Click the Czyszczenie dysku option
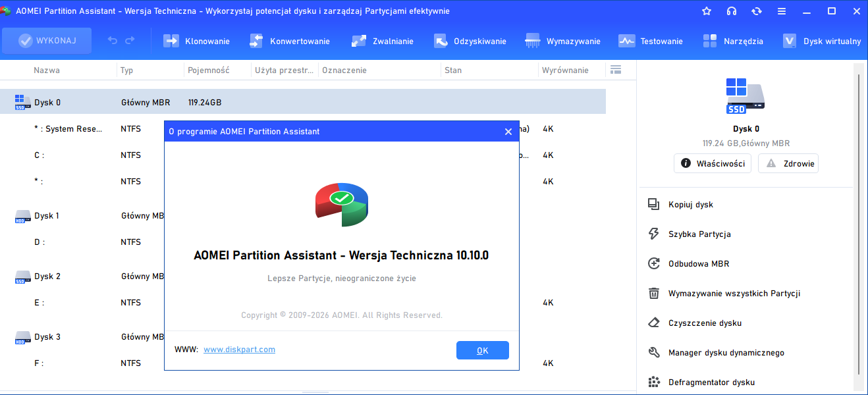This screenshot has width=868, height=395. tap(695, 323)
